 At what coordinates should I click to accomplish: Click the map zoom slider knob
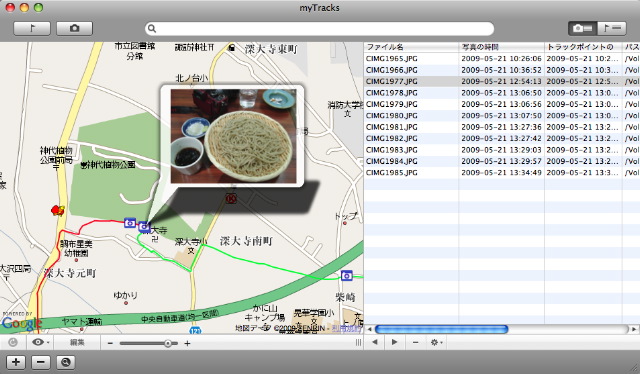pos(168,343)
